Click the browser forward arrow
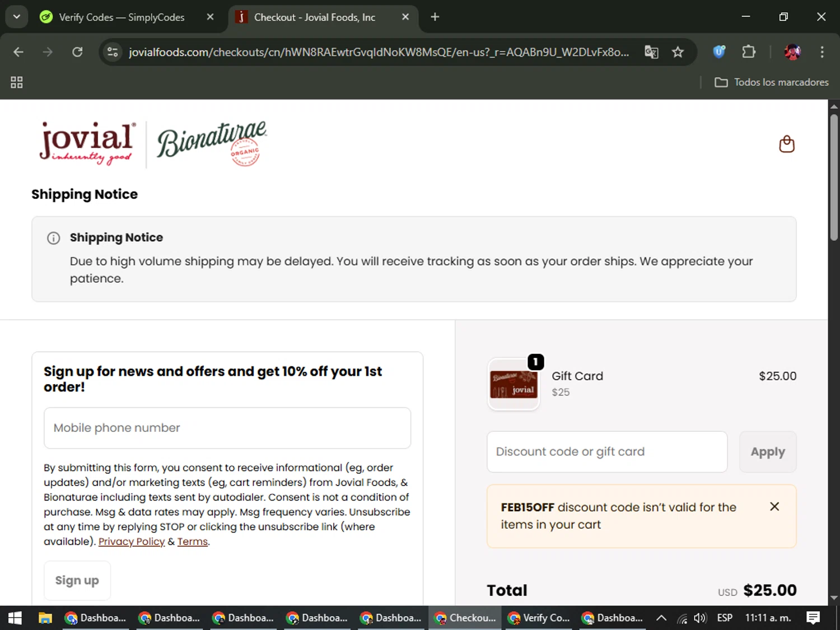This screenshot has height=630, width=840. tap(48, 52)
